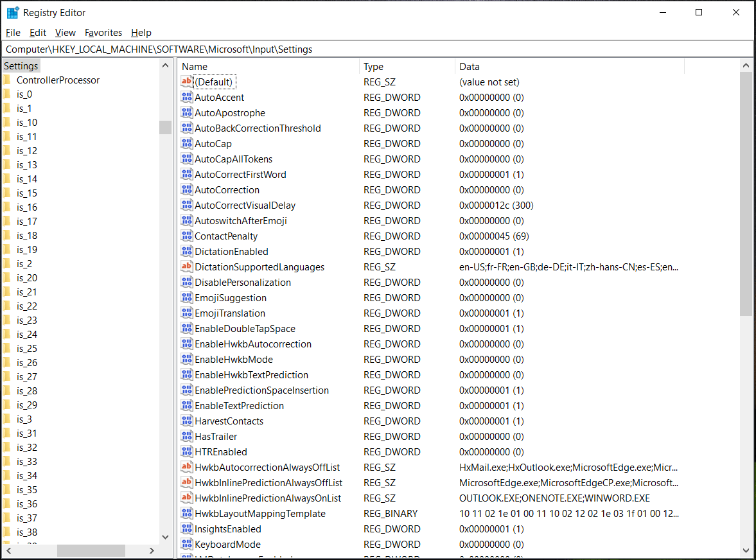Click the icon beside DisablePersonalization
Screen dimensions: 756x560
186,282
